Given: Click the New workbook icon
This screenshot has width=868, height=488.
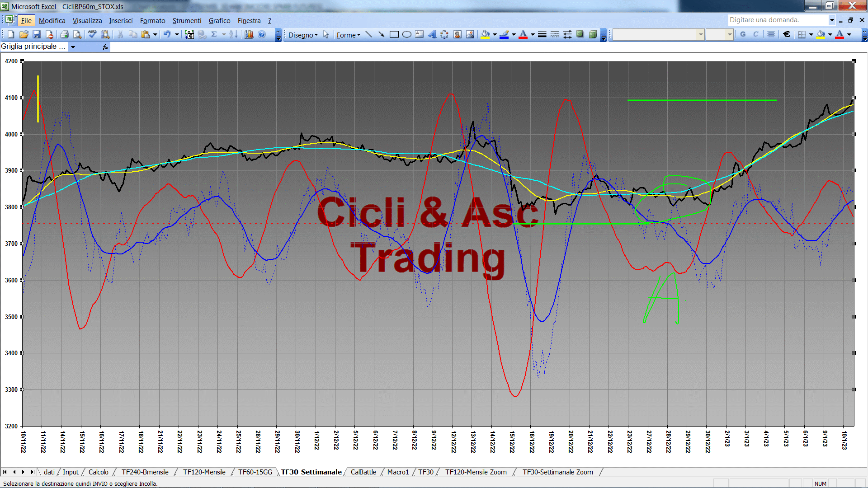Looking at the screenshot, I should tap(11, 34).
